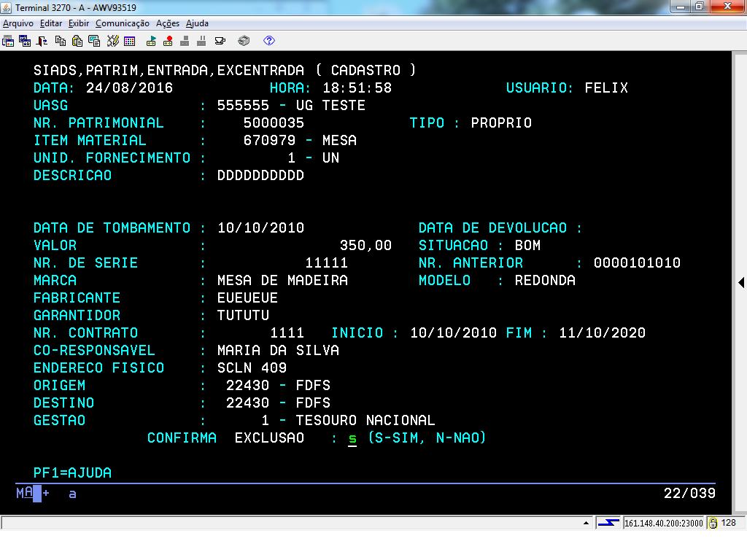747x560 pixels.
Task: Click the UASG value 555555 - UG TESTE
Action: coord(291,105)
